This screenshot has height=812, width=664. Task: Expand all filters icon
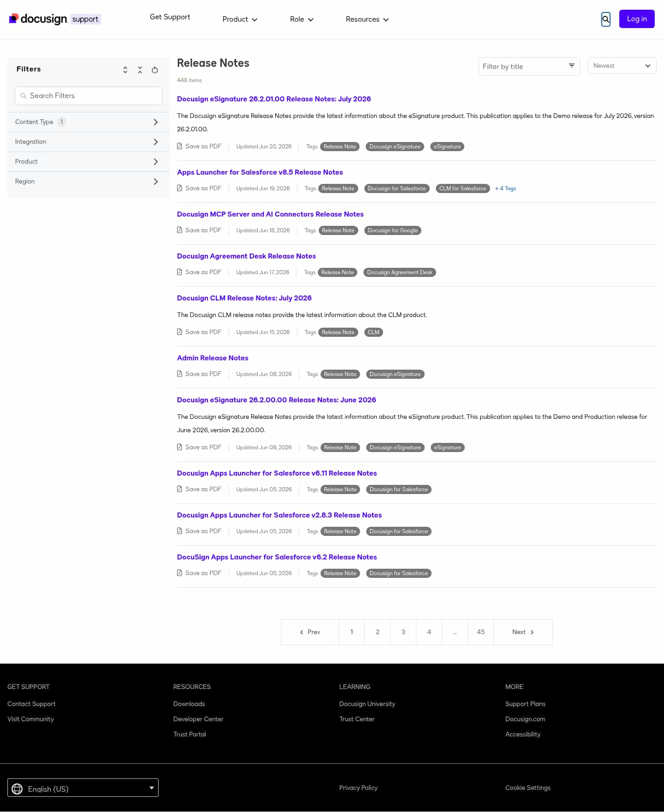(x=125, y=70)
